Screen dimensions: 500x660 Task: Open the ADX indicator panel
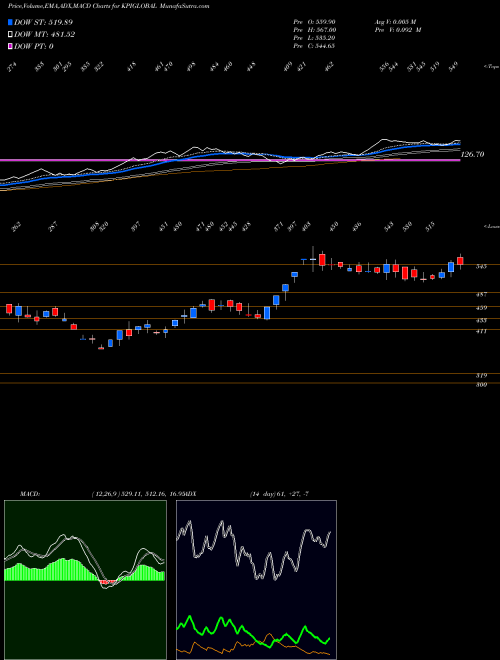(x=256, y=580)
